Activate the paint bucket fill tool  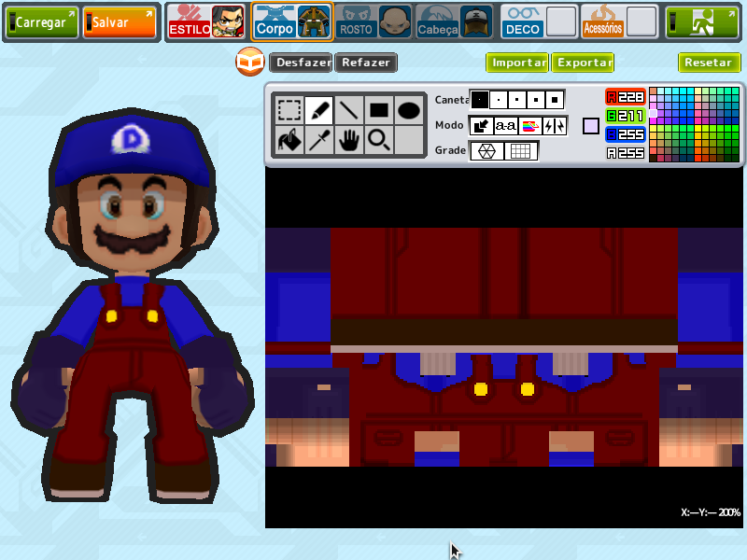click(x=289, y=140)
